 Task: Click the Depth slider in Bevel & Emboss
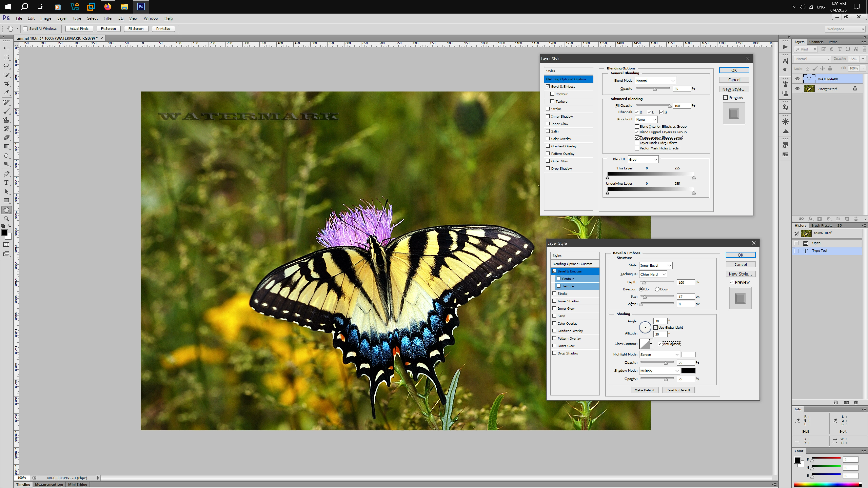point(657,282)
